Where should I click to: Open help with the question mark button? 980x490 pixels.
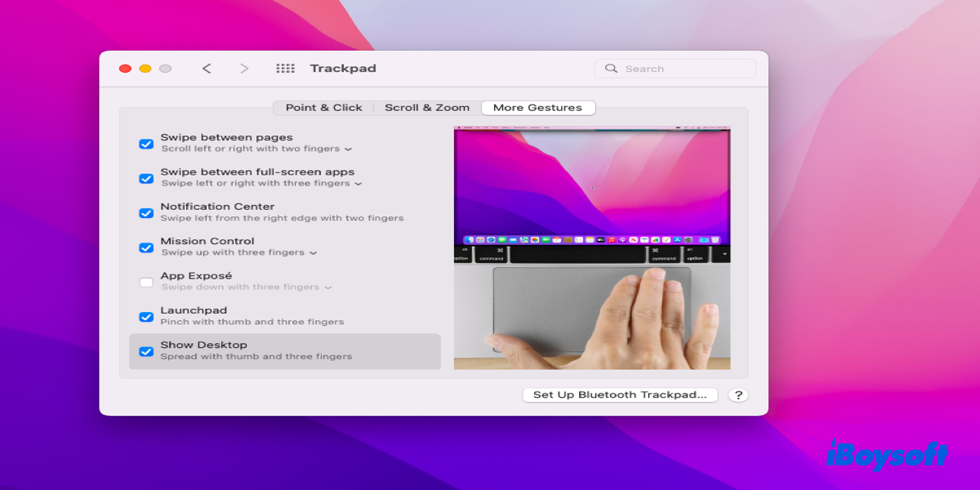click(738, 395)
